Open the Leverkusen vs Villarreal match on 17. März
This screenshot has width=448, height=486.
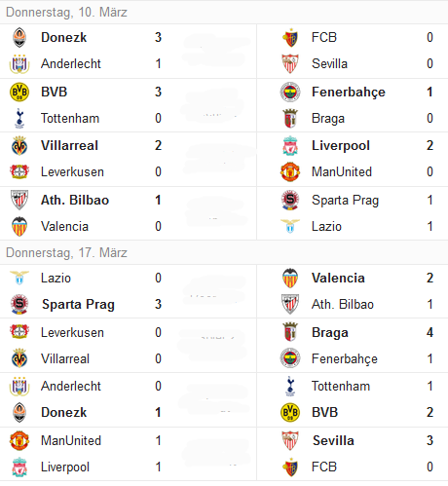[129, 346]
